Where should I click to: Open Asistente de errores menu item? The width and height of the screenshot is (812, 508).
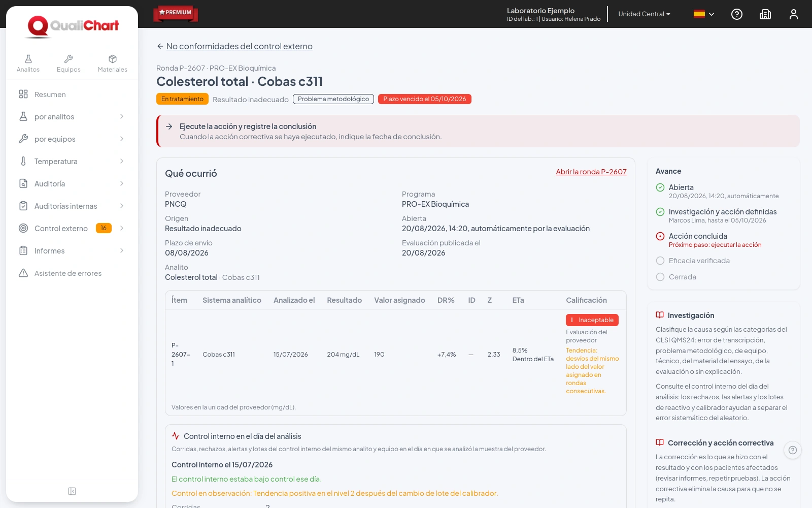[x=72, y=273]
